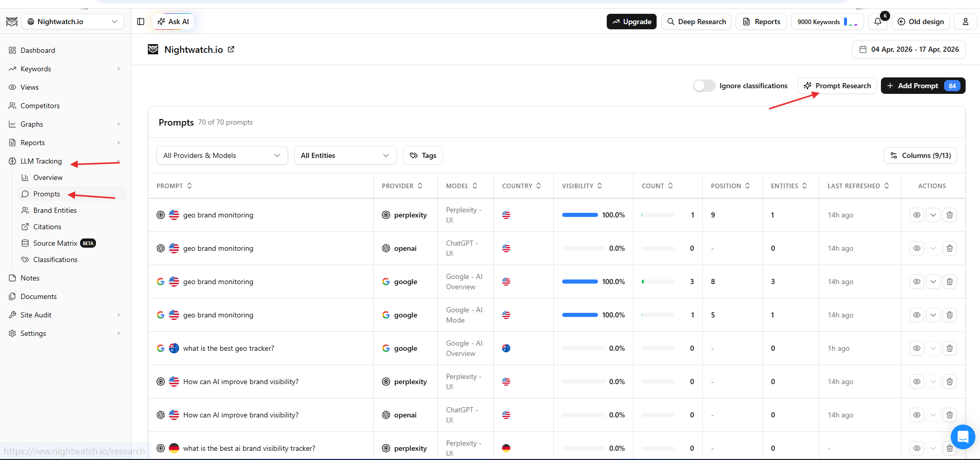Click the user profile icon
Image resolution: width=980 pixels, height=460 pixels.
[965, 22]
